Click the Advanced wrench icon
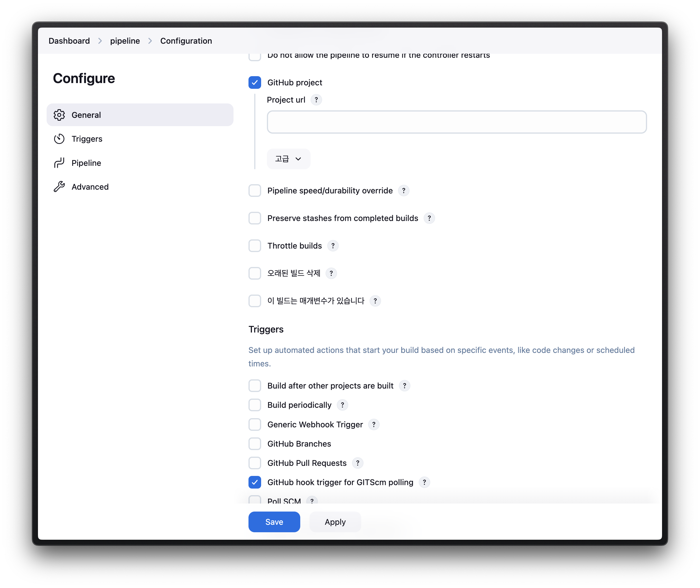This screenshot has width=700, height=588. 59,187
